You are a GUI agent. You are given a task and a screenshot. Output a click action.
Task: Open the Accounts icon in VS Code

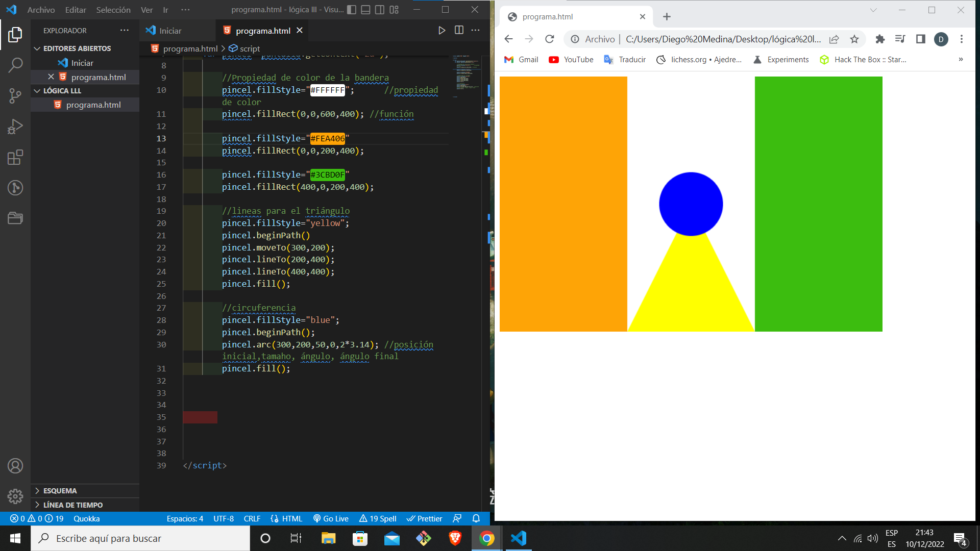click(15, 466)
